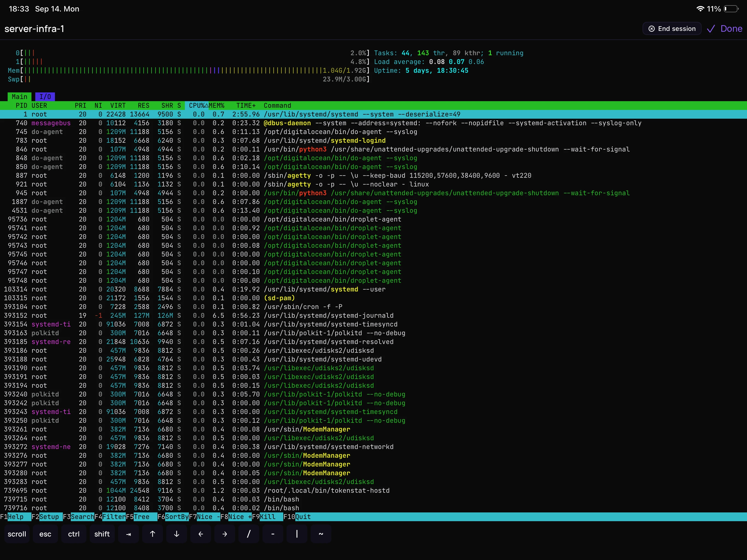End the terminal session

[672, 29]
